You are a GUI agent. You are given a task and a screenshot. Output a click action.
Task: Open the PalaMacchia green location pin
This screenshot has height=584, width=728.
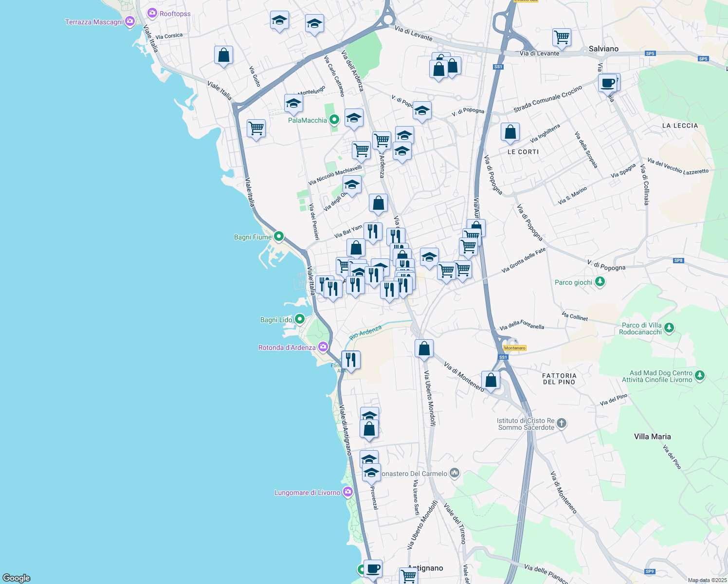pyautogui.click(x=334, y=119)
